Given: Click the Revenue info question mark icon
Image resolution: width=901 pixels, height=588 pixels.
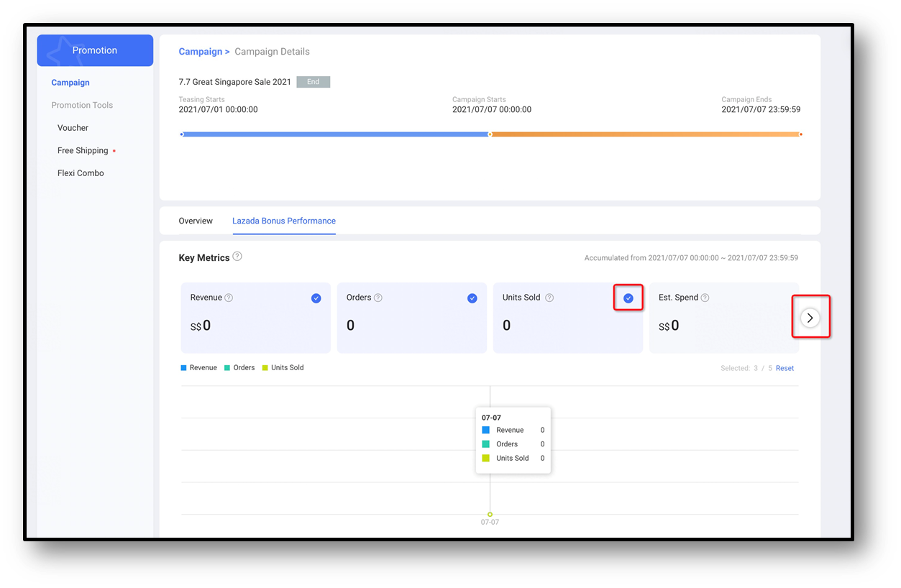Looking at the screenshot, I should pyautogui.click(x=229, y=298).
